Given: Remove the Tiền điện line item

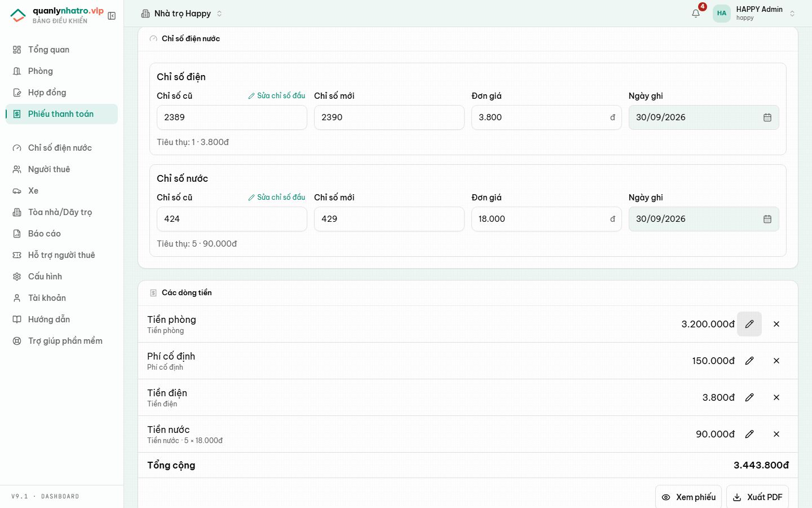Looking at the screenshot, I should [x=776, y=397].
